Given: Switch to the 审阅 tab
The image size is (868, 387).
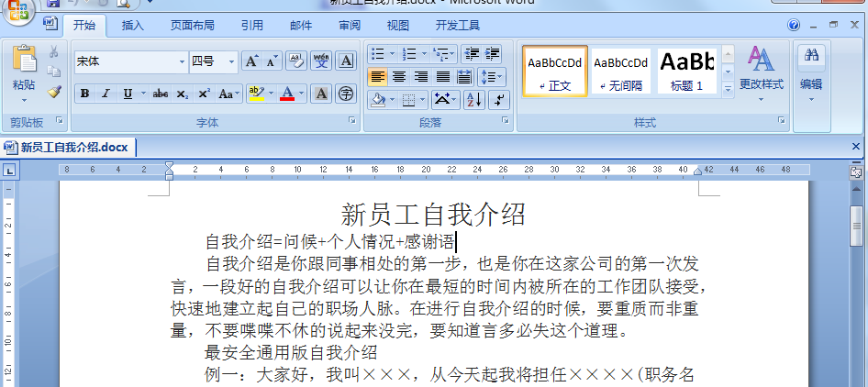Looking at the screenshot, I should tap(350, 26).
